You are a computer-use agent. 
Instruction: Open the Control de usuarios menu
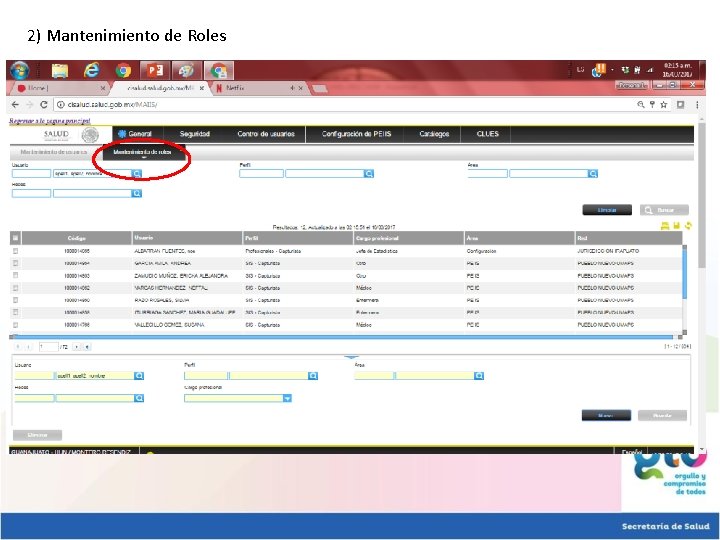266,134
